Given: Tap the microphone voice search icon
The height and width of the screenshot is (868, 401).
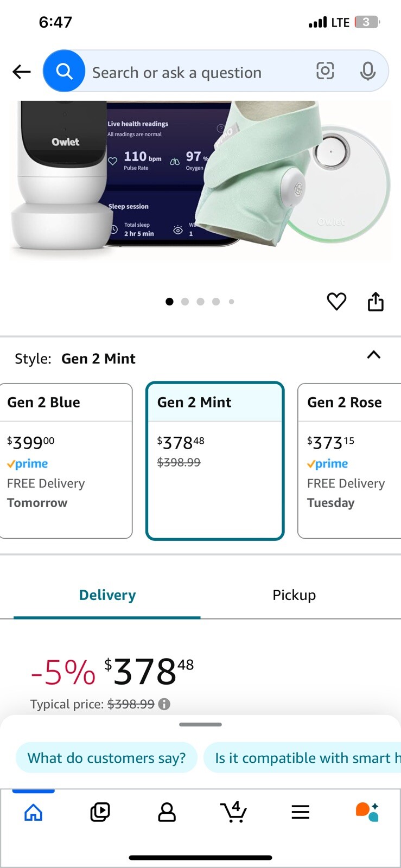Looking at the screenshot, I should 367,71.
